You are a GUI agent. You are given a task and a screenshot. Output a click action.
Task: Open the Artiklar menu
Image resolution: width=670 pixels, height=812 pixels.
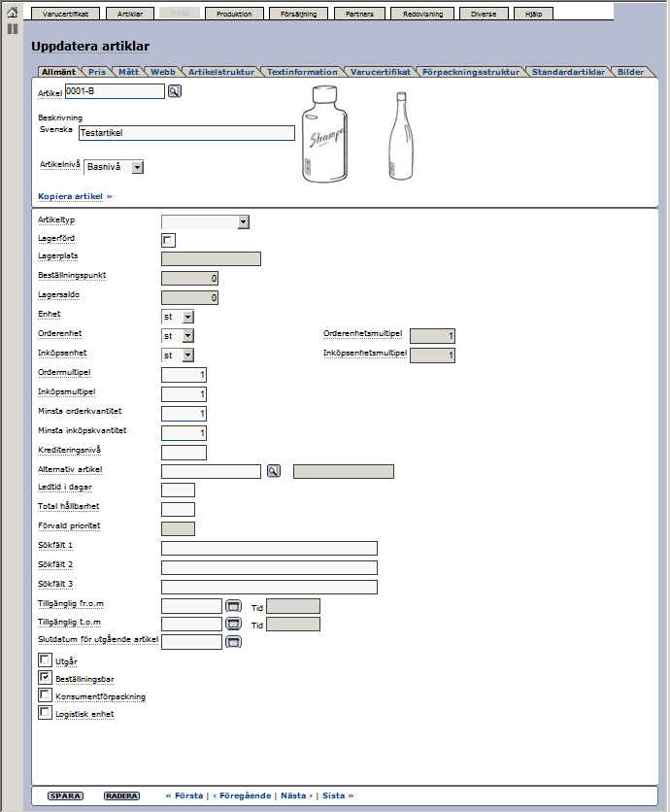click(130, 14)
